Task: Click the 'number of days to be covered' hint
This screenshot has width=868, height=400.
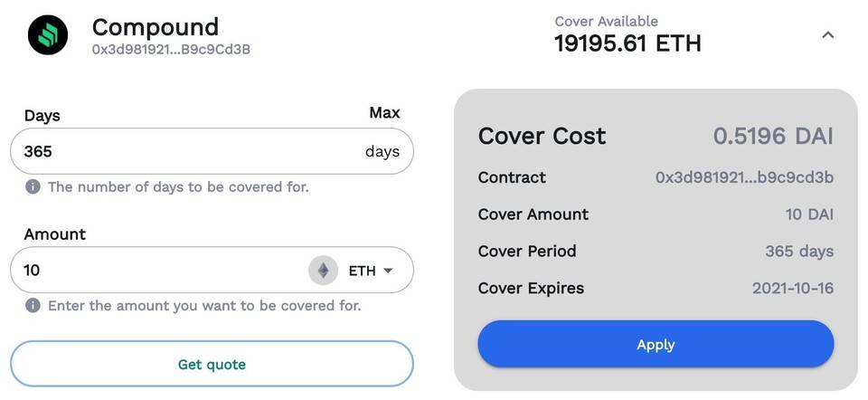Action: [x=178, y=187]
